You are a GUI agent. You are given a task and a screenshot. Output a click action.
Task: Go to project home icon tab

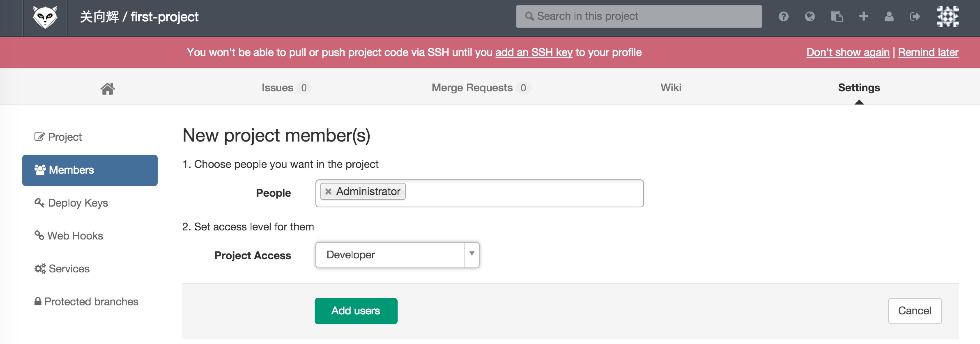tap(107, 88)
